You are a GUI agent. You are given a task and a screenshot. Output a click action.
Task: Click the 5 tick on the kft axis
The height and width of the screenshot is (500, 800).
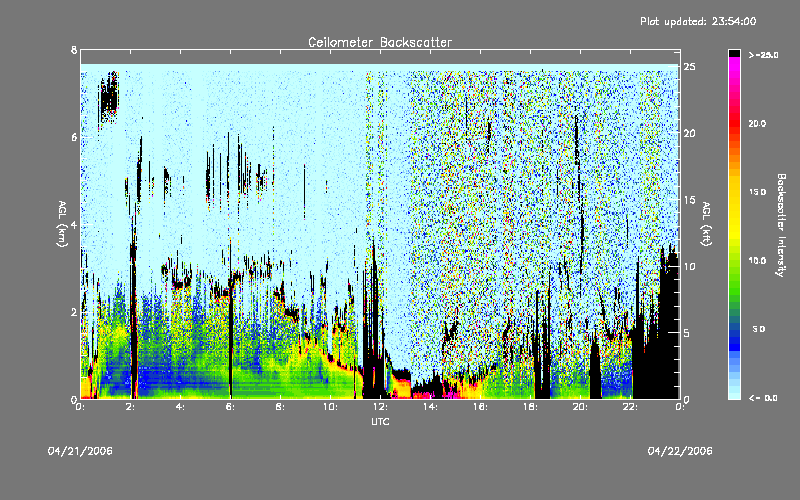coord(687,333)
